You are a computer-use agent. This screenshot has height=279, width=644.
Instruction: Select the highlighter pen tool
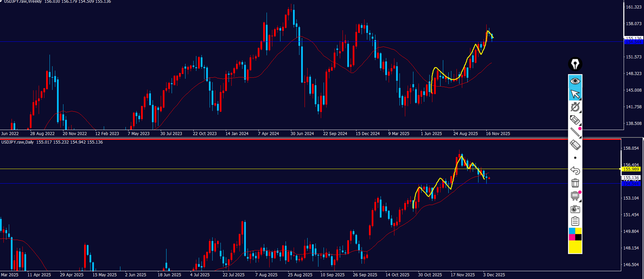(x=575, y=120)
